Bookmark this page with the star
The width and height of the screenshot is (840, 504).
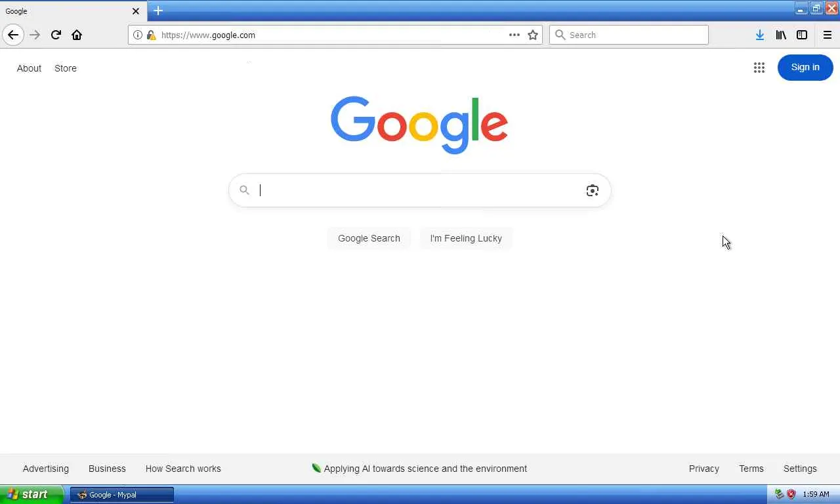pos(533,35)
